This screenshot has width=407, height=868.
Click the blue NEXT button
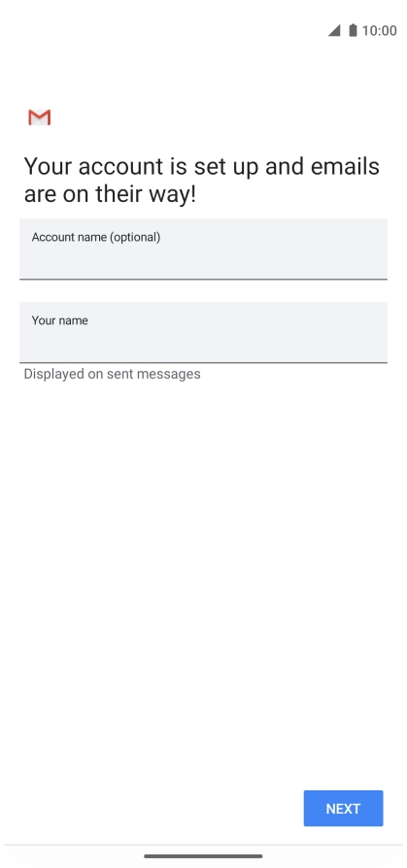[x=343, y=808]
